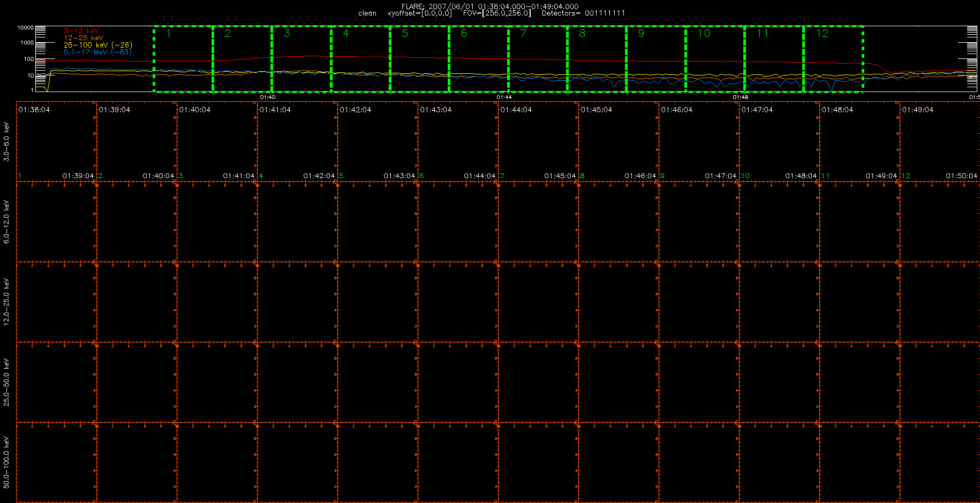The image size is (980, 503).
Task: Click the 100 value on the count-rate axis
Action: (28, 59)
